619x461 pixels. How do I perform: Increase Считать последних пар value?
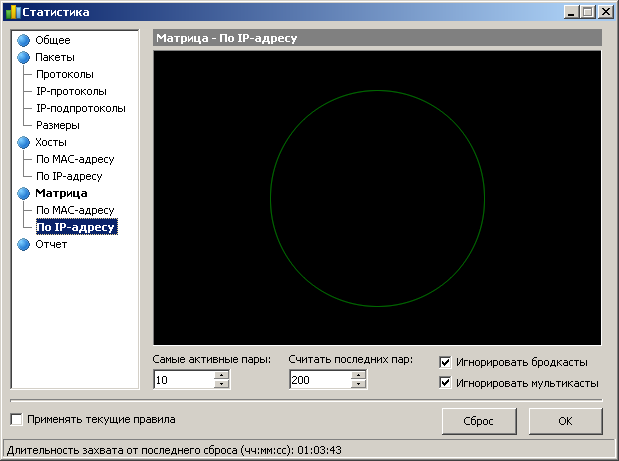point(358,375)
